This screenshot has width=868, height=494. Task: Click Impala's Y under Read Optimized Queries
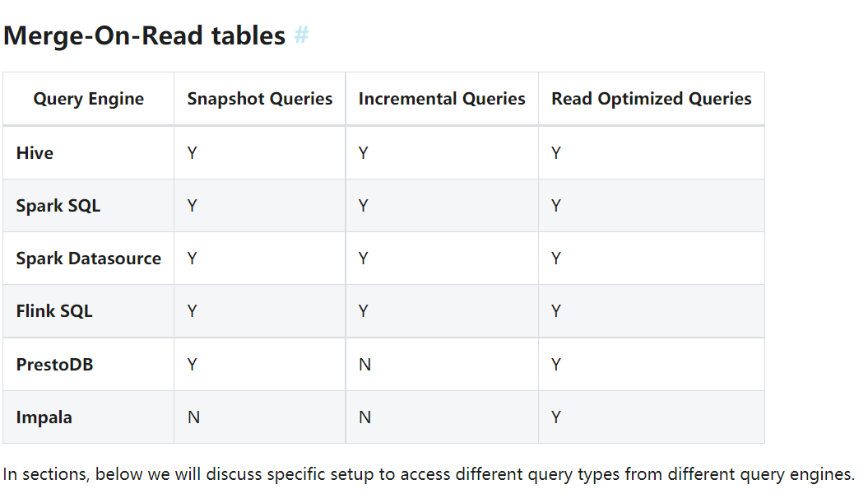[556, 417]
